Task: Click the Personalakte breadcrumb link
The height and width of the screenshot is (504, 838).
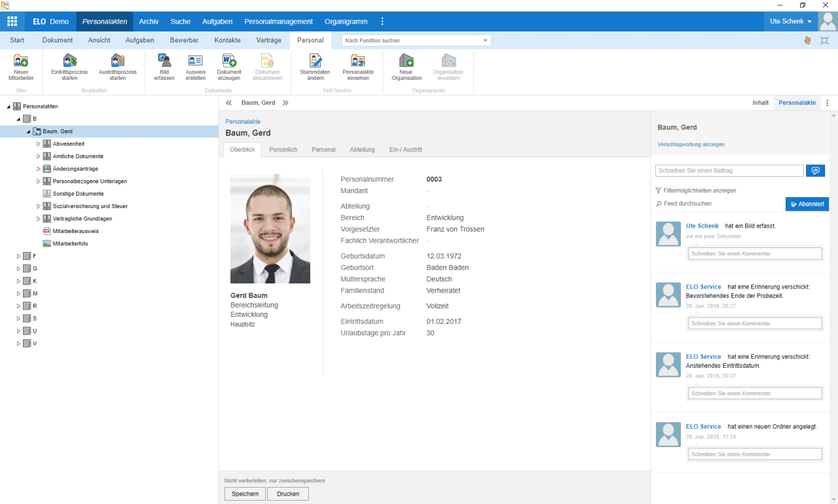Action: pos(243,122)
